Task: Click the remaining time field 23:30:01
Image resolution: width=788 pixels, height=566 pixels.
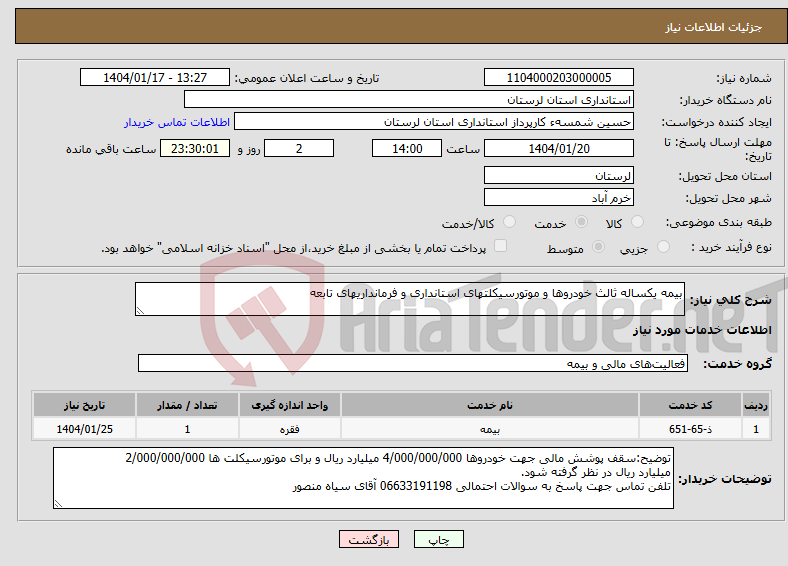Action: (195, 148)
